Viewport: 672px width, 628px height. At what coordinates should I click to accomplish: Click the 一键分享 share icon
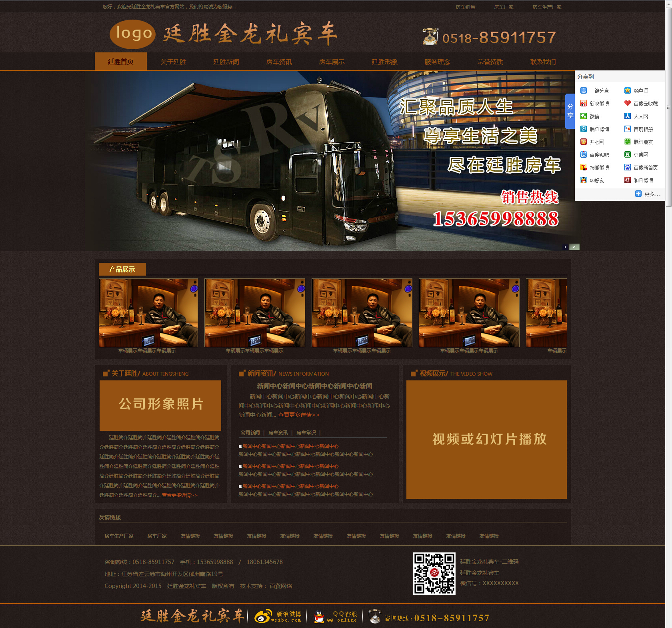[584, 91]
